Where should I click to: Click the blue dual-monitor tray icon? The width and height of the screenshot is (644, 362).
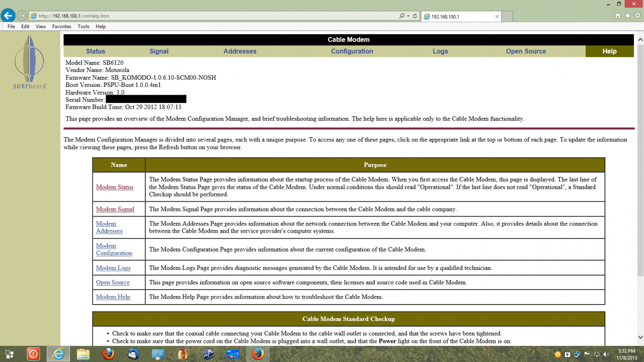click(x=577, y=355)
